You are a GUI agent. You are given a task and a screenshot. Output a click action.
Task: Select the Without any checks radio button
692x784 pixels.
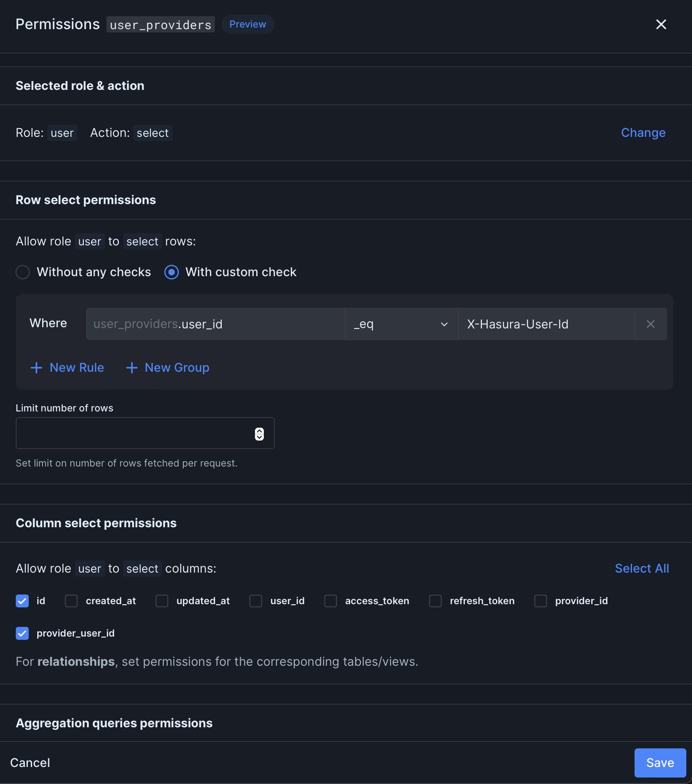(23, 272)
